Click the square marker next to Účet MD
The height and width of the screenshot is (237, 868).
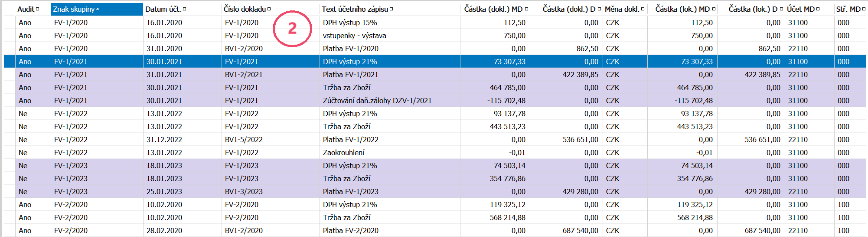click(818, 9)
